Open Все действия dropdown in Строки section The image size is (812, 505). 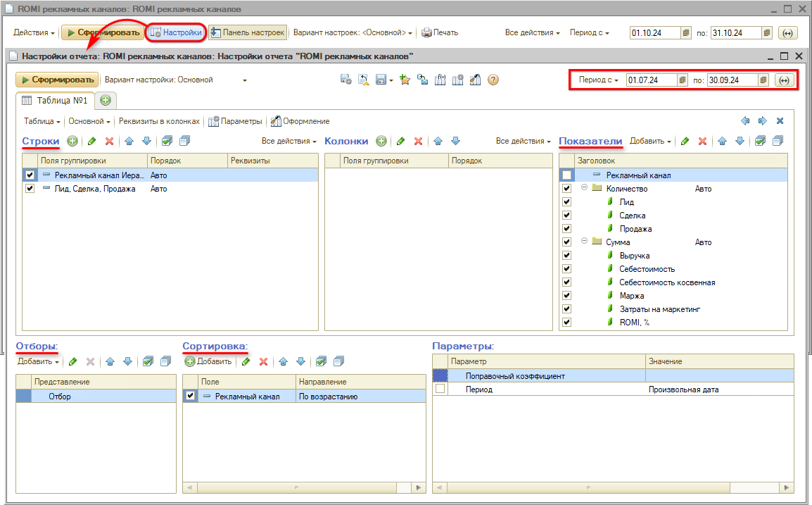[289, 141]
